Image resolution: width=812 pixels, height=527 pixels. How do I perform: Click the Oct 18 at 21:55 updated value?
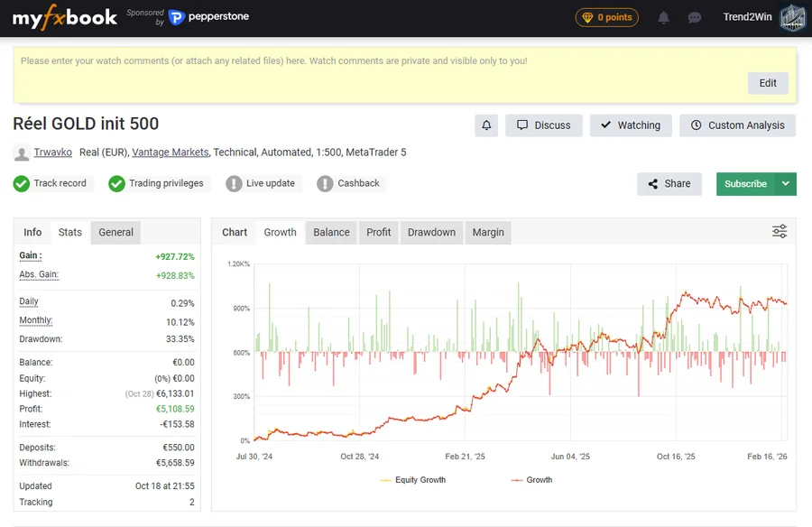click(165, 486)
